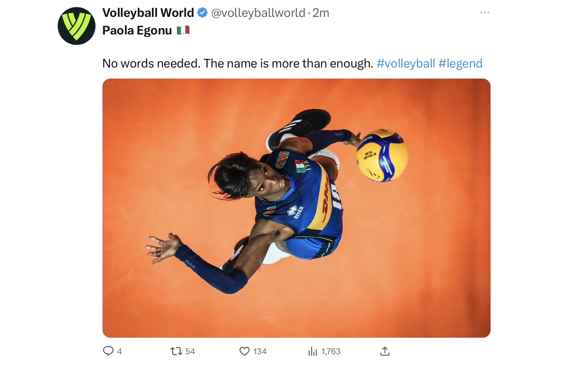This screenshot has height=367, width=588.
Task: Click the blue verified badge
Action: (202, 13)
